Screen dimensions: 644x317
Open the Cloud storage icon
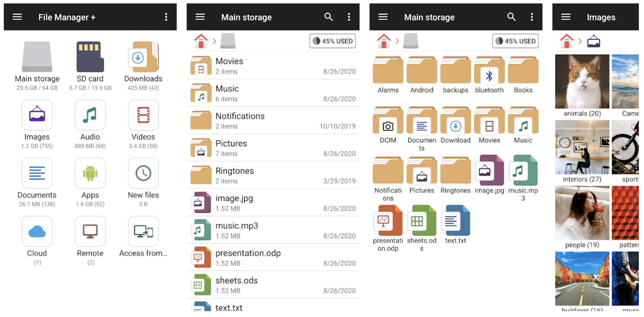coord(37,231)
